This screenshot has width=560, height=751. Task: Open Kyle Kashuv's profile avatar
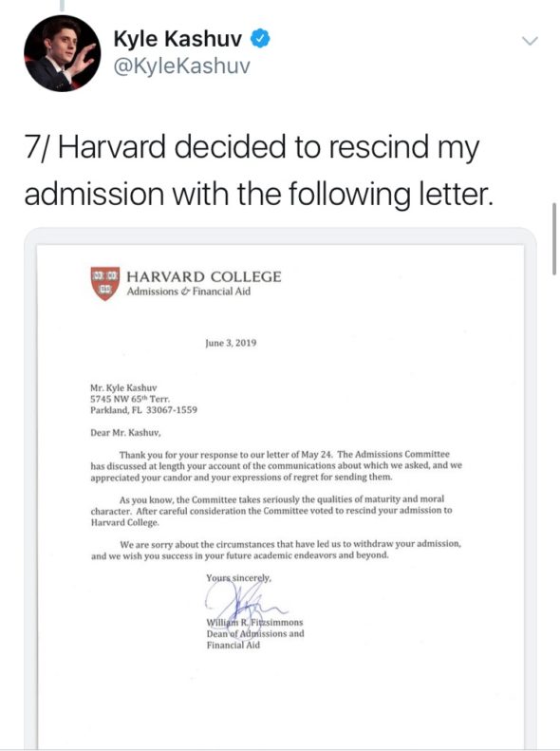click(63, 53)
